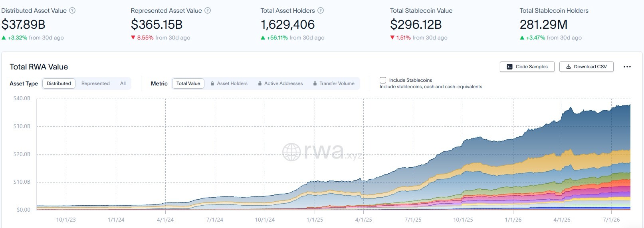This screenshot has width=644, height=228.
Task: Open Code Samples
Action: pos(527,67)
